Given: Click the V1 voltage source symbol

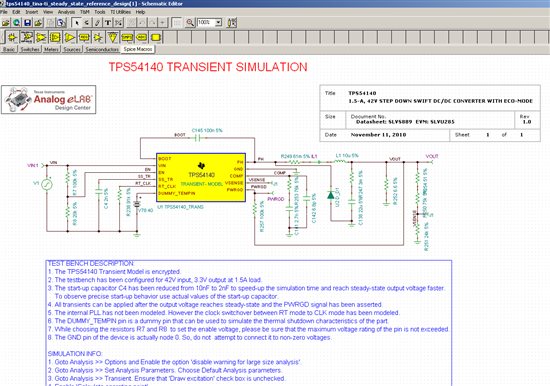Looking at the screenshot, I should [x=47, y=184].
